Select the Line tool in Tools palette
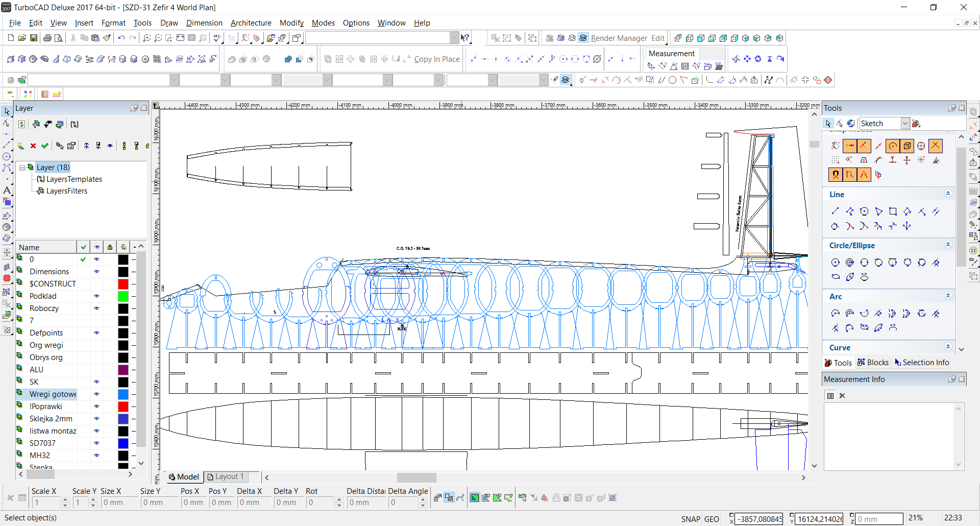The width and height of the screenshot is (980, 526). pyautogui.click(x=836, y=211)
